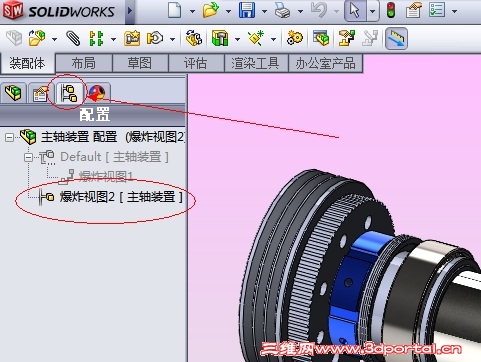The image size is (481, 362).
Task: Insert Bill of Materials
Action: (x=321, y=38)
